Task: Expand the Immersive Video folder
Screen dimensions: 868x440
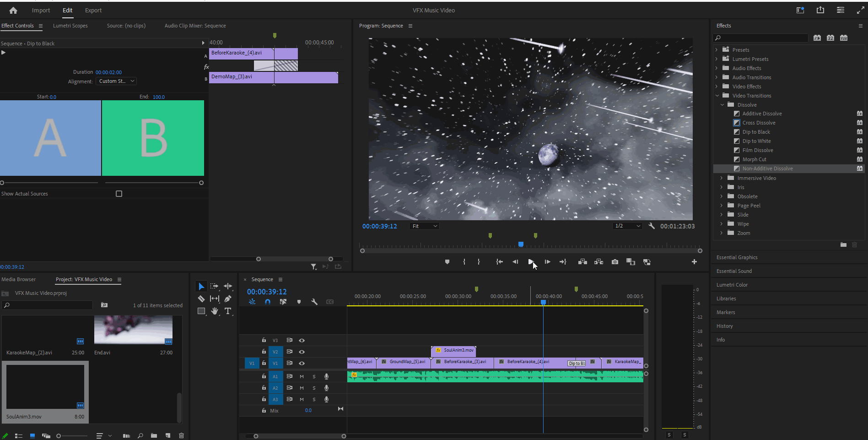Action: pyautogui.click(x=722, y=178)
